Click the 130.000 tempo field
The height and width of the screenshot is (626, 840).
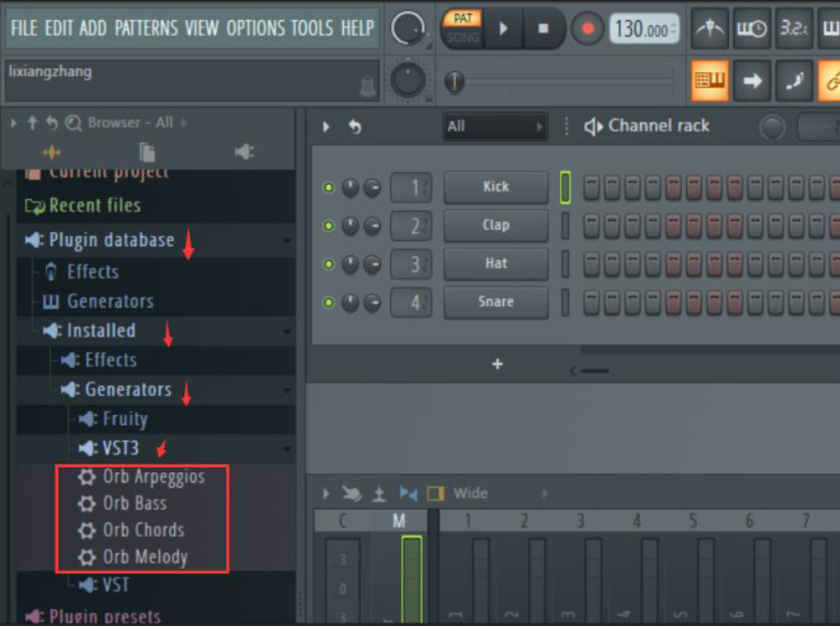[644, 29]
